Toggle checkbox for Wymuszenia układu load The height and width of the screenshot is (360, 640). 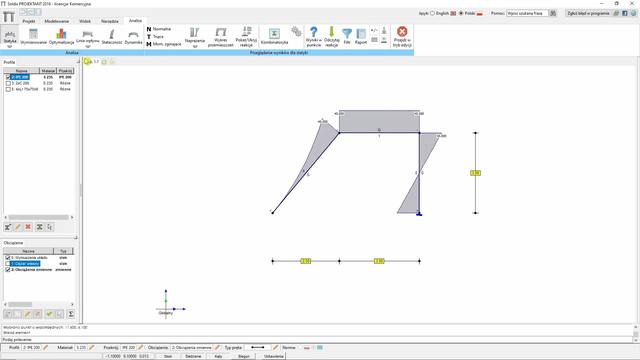[8, 258]
